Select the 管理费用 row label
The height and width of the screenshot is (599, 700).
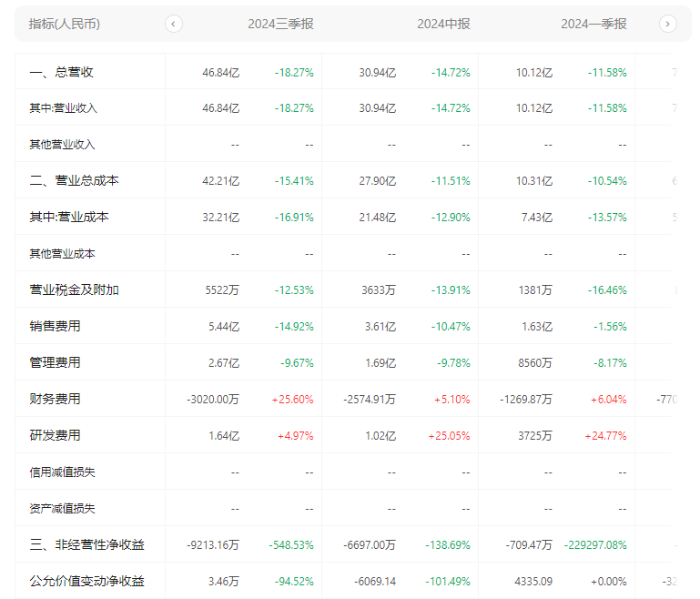55,362
